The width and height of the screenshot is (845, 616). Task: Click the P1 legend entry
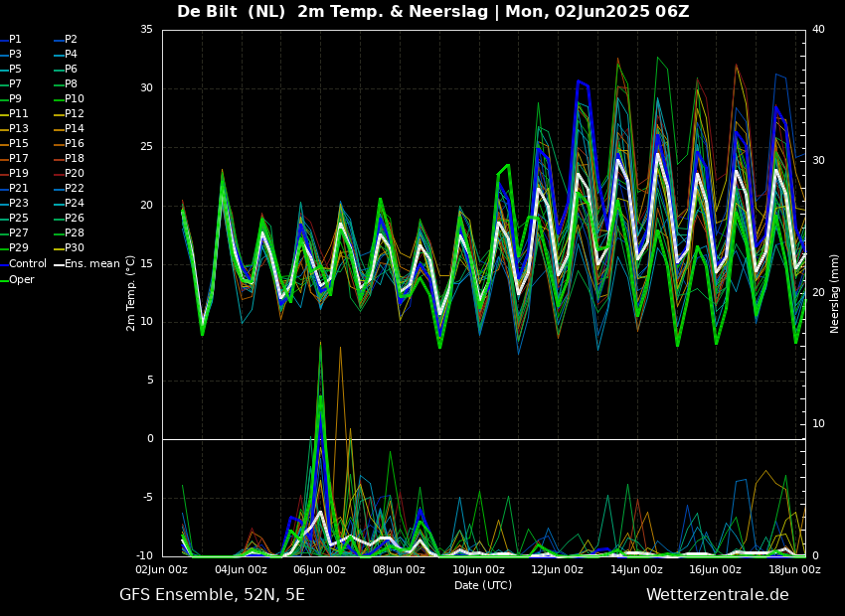pos(15,40)
